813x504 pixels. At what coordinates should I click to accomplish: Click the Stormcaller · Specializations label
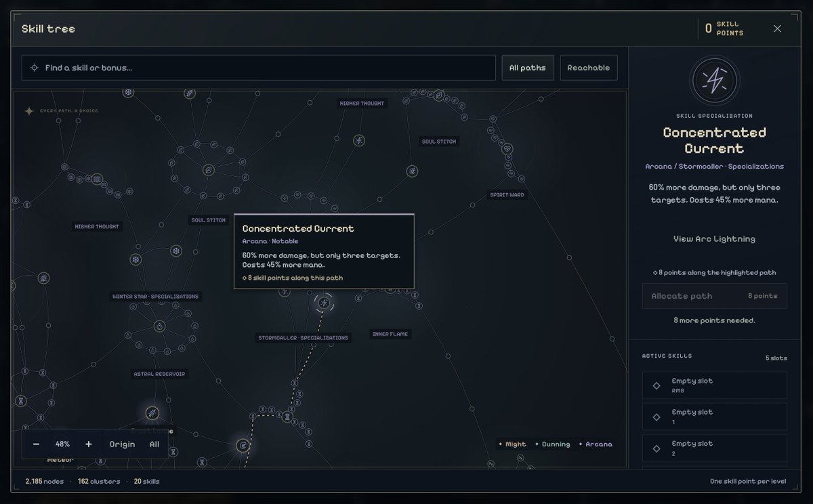click(x=303, y=338)
